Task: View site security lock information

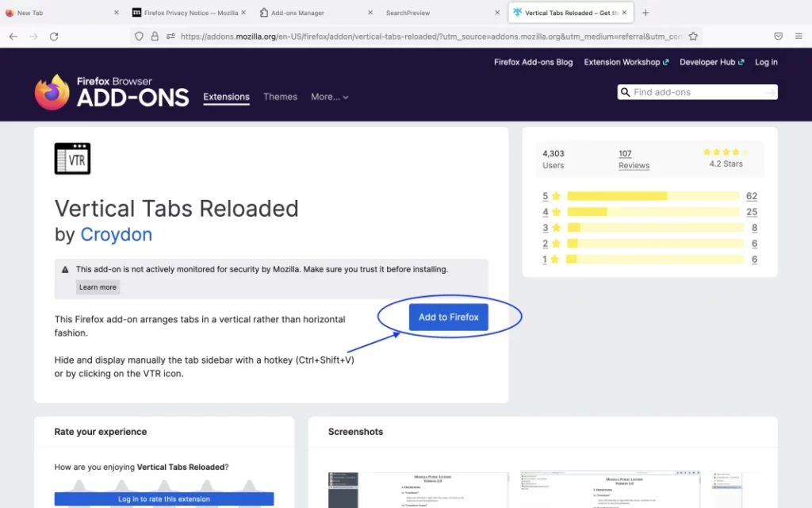Action: click(155, 37)
